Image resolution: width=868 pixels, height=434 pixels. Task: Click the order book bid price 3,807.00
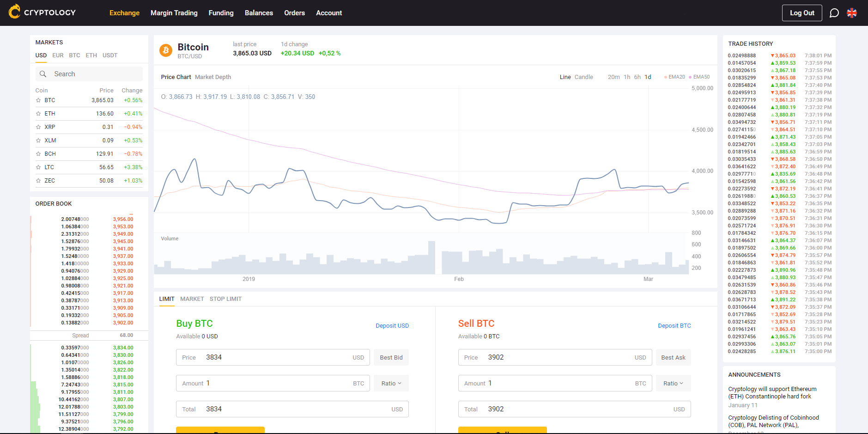123,400
